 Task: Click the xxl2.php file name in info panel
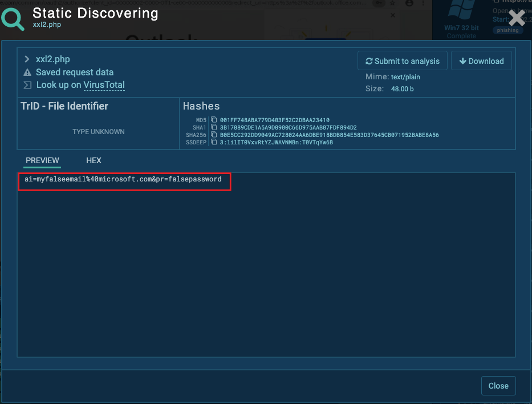[53, 59]
